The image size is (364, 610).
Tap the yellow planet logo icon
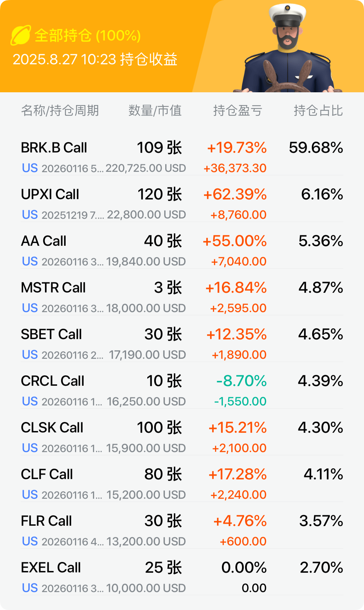click(21, 35)
